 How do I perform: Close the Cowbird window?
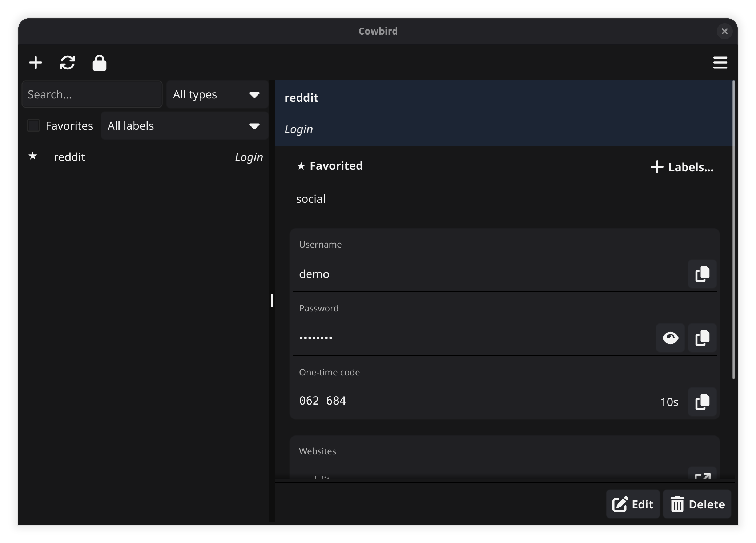(724, 31)
